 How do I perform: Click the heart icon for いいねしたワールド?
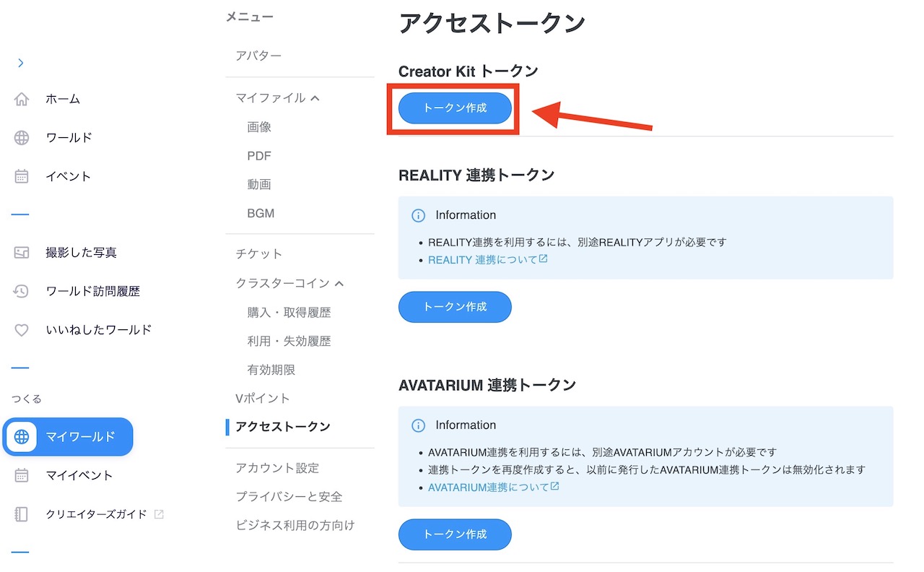coord(22,330)
